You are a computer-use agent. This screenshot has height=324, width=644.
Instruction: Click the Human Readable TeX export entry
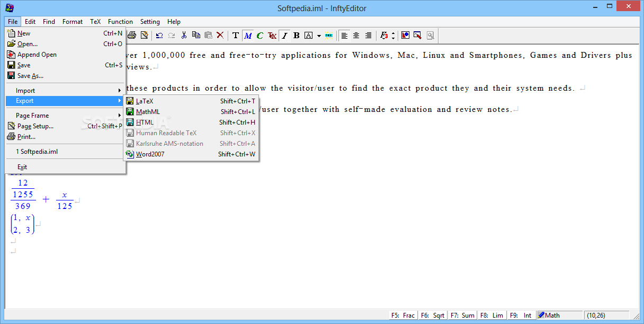[x=191, y=133]
